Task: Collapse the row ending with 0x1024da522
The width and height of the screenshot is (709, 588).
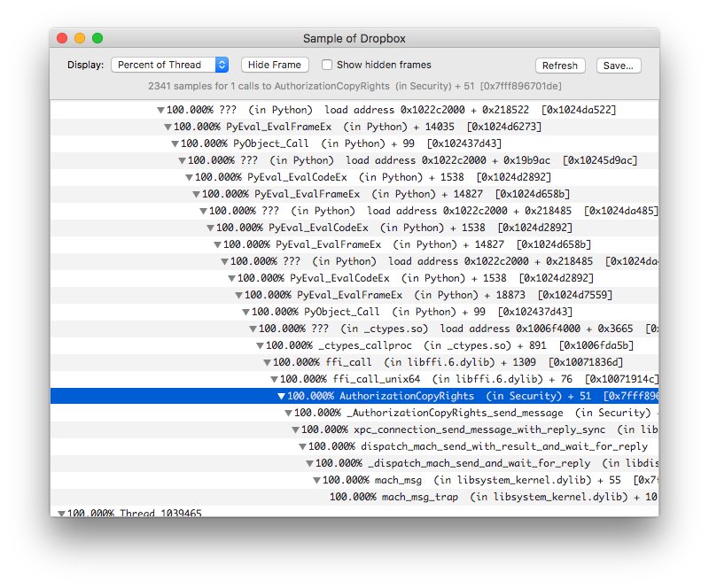Action: pos(160,111)
